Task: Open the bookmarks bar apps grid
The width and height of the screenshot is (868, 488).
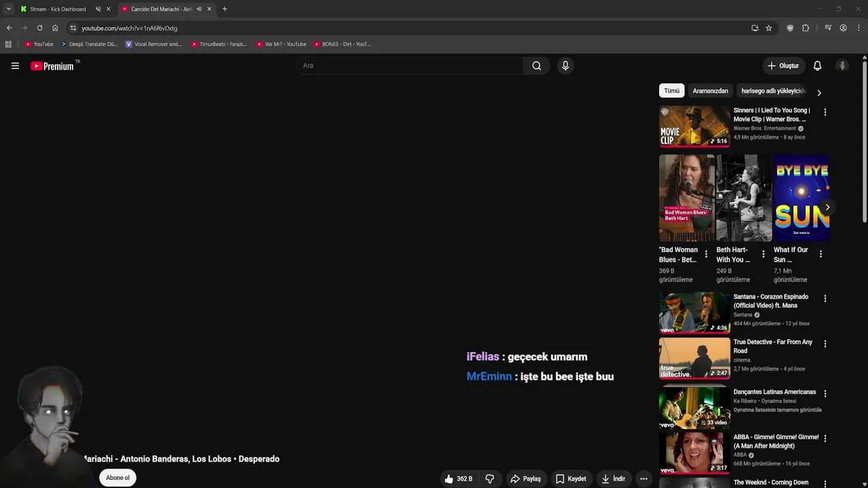Action: 8,44
